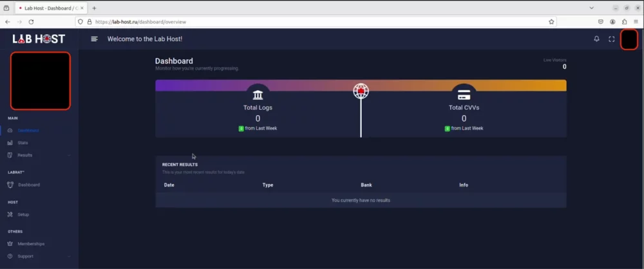Image resolution: width=644 pixels, height=269 pixels.
Task: Reload the page with the refresh icon
Action: [31, 22]
